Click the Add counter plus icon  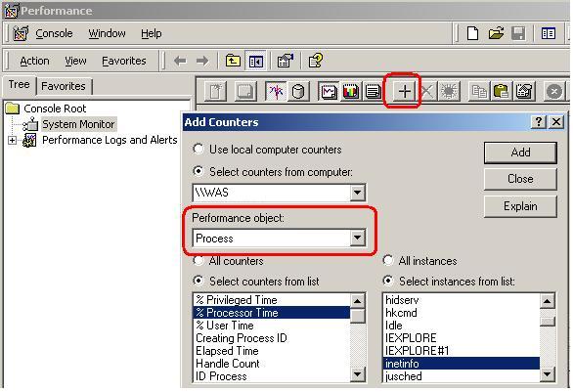click(x=405, y=91)
